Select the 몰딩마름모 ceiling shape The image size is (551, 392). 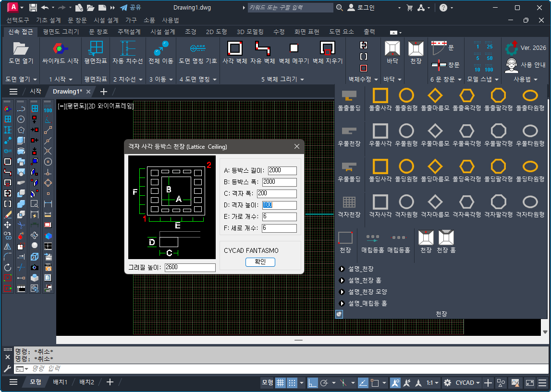pos(435,166)
